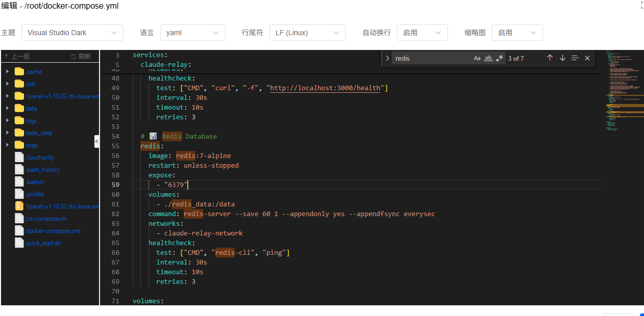
Task: Toggle regular expression search option
Action: (500, 58)
